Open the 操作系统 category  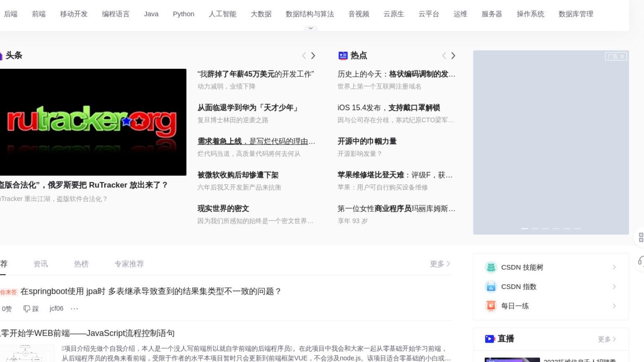tap(530, 14)
